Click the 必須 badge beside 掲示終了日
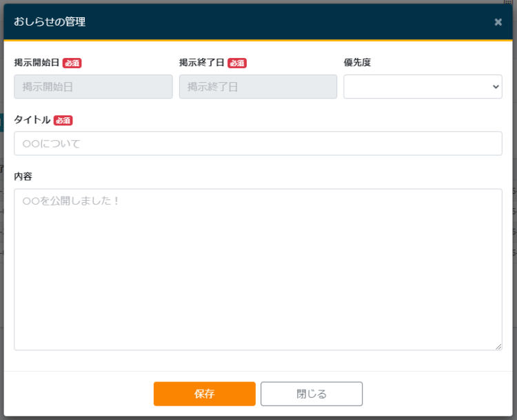 [x=237, y=63]
